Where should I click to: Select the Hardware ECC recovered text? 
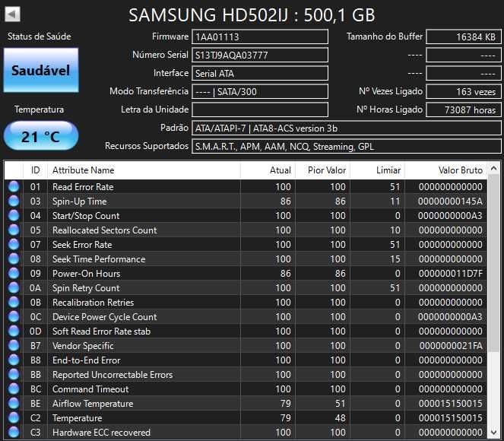(x=101, y=433)
